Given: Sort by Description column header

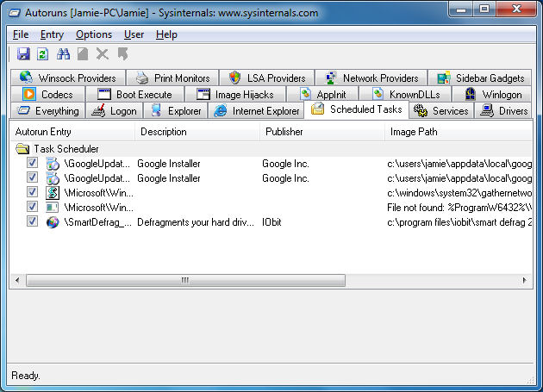Looking at the screenshot, I should click(197, 132).
